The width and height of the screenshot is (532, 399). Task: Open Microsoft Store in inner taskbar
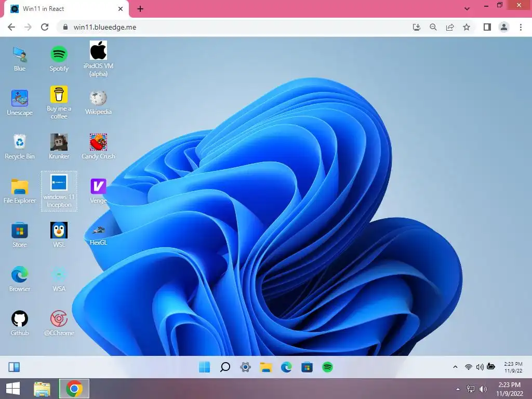pyautogui.click(x=307, y=367)
